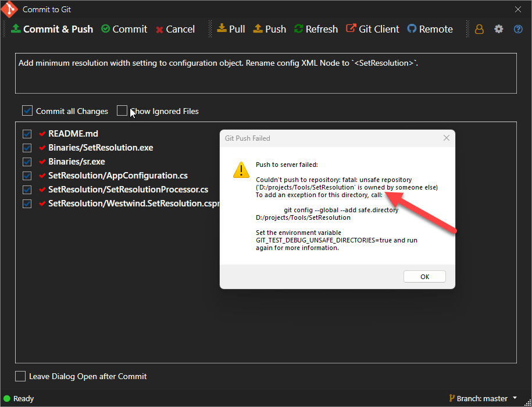Viewport: 532px width, 407px height.
Task: Open the Pull toolbar icon
Action: (x=230, y=28)
